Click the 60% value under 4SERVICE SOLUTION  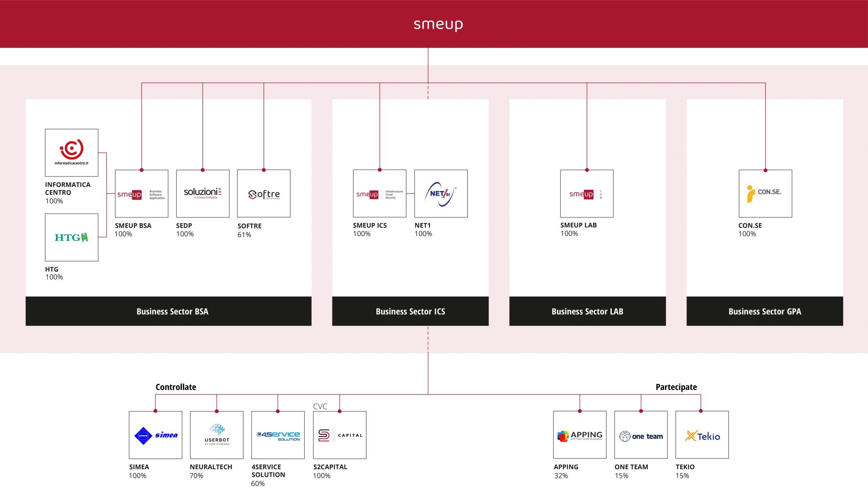coord(258,484)
